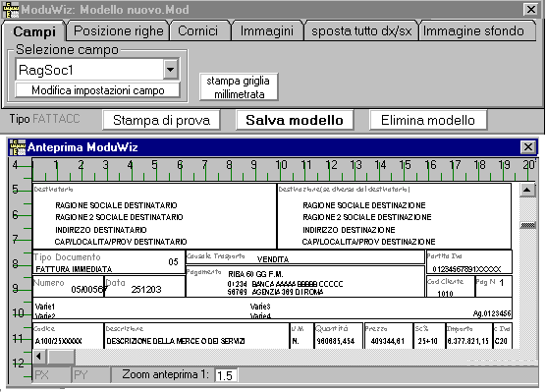Image resolution: width=546 pixels, height=392 pixels.
Task: Click the preview vertical scrollbar up arrow
Action: click(x=527, y=190)
